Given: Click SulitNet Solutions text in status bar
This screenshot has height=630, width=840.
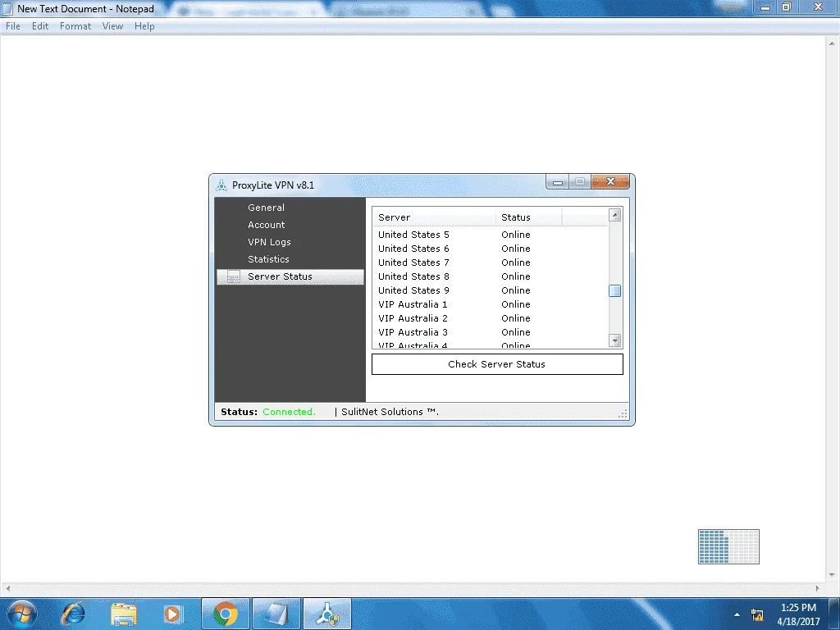Looking at the screenshot, I should point(390,412).
